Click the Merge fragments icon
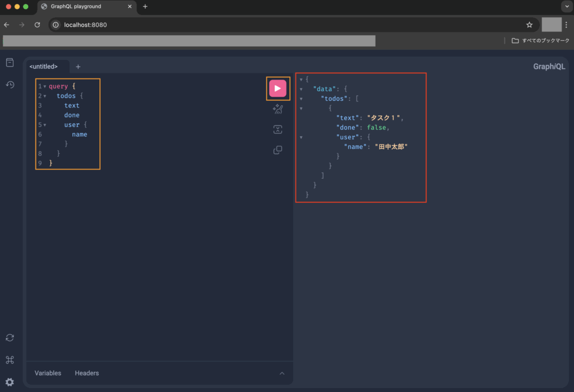Viewport: 574px width, 392px height. point(277,130)
